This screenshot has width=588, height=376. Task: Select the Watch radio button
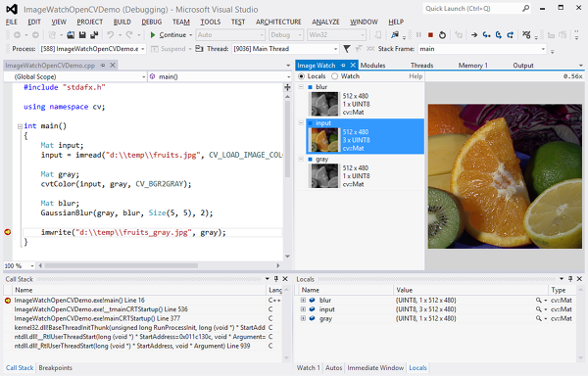point(334,76)
